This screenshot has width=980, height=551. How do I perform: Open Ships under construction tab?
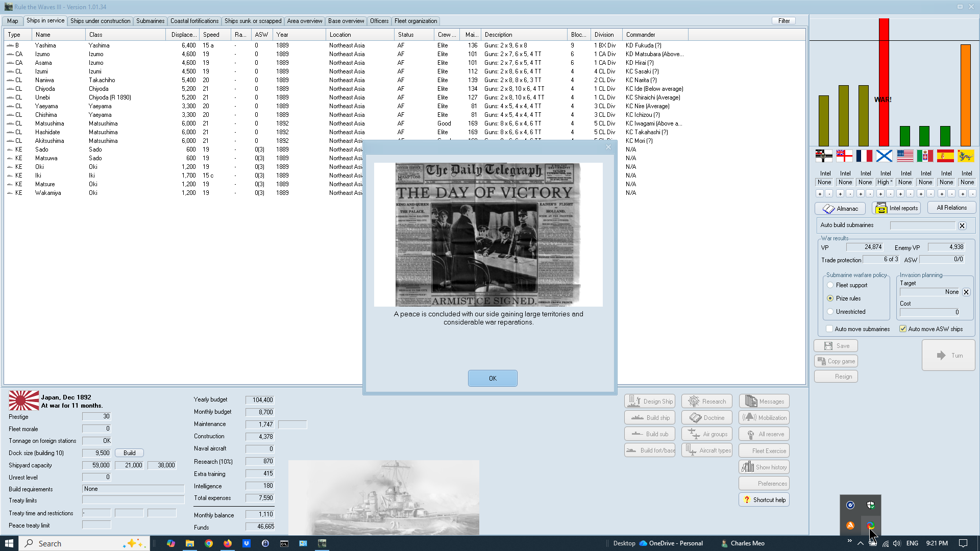click(101, 21)
